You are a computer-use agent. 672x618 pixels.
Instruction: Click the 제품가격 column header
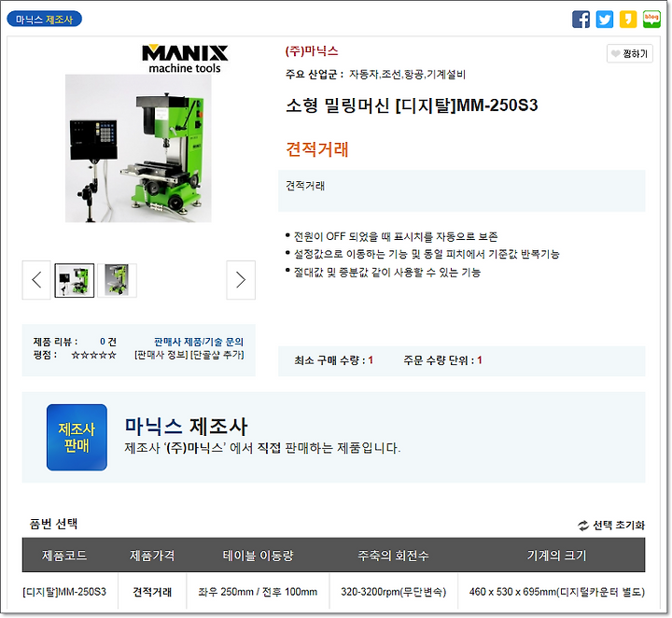pos(152,555)
